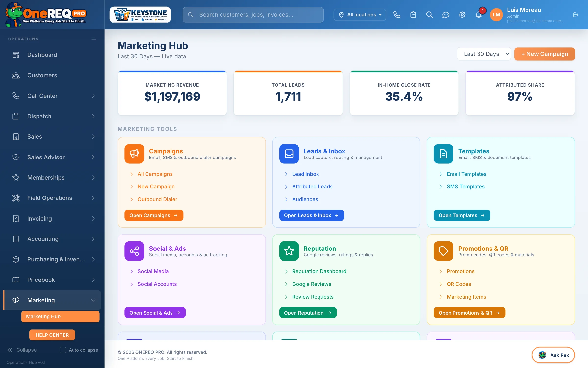Viewport: 588px width, 368px height.
Task: Open the Last 30 Days date range select
Action: 484,54
